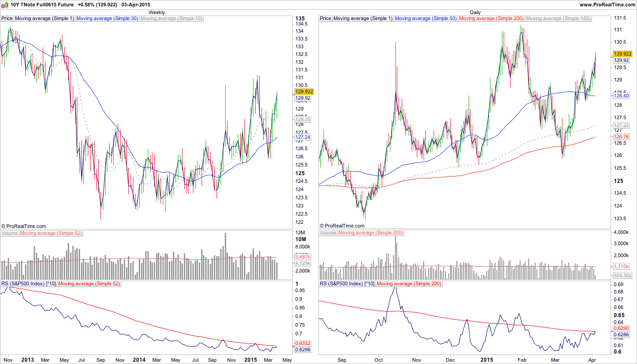Select the Price label on the Daily chart
Screen dimensions: 637x364
[326, 19]
